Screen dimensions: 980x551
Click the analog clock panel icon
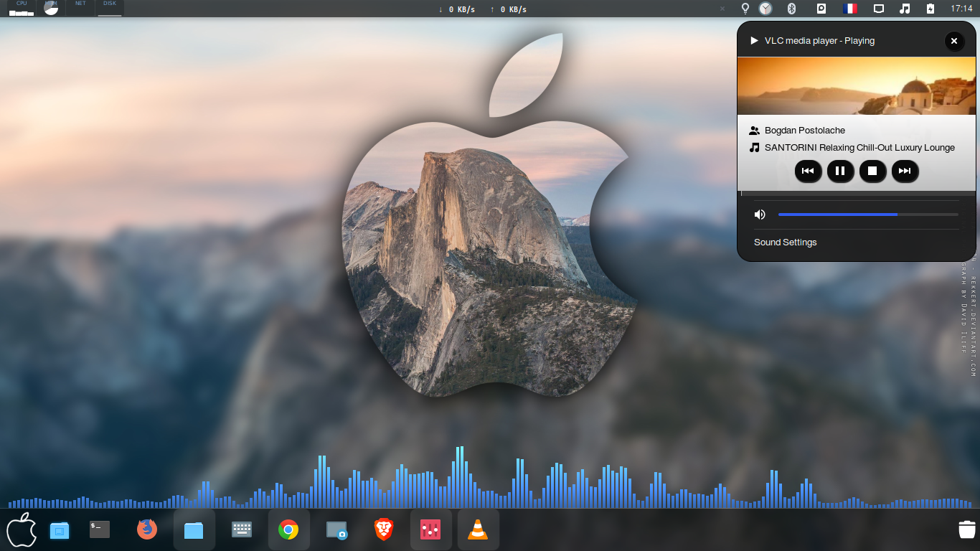pyautogui.click(x=766, y=9)
